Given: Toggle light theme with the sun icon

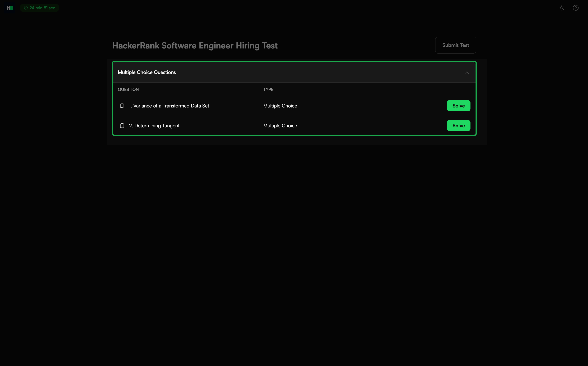Looking at the screenshot, I should (x=562, y=8).
